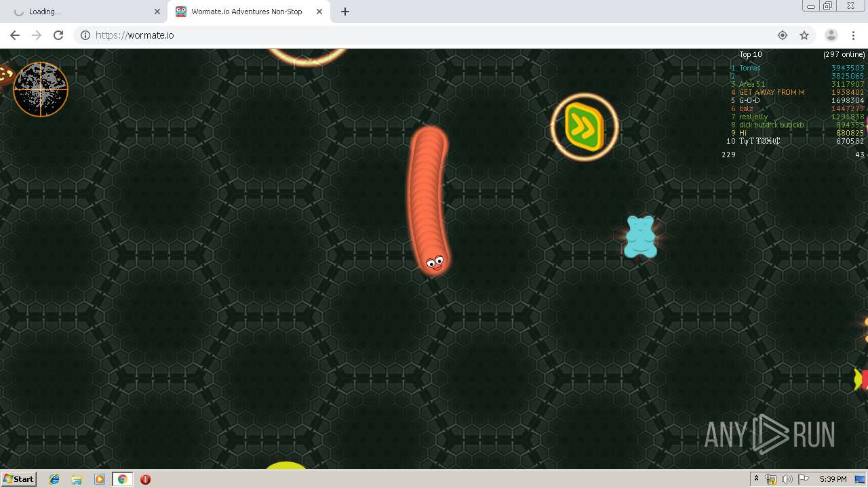Open Chrome profile avatar menu
868x488 pixels.
831,35
